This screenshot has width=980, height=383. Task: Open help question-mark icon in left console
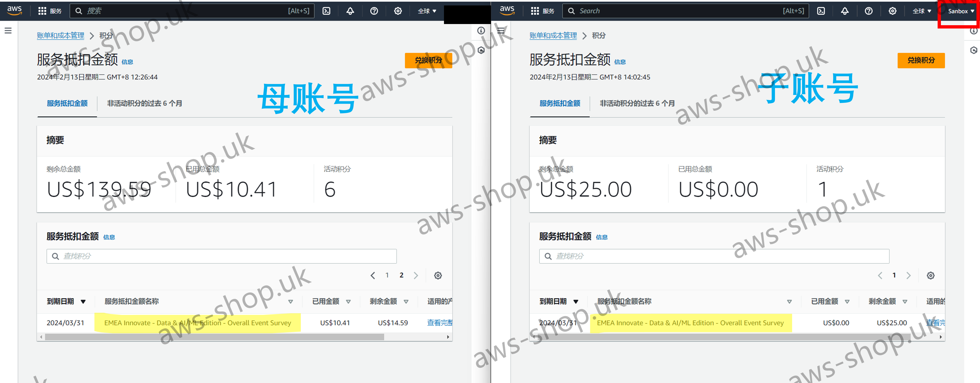[374, 11]
